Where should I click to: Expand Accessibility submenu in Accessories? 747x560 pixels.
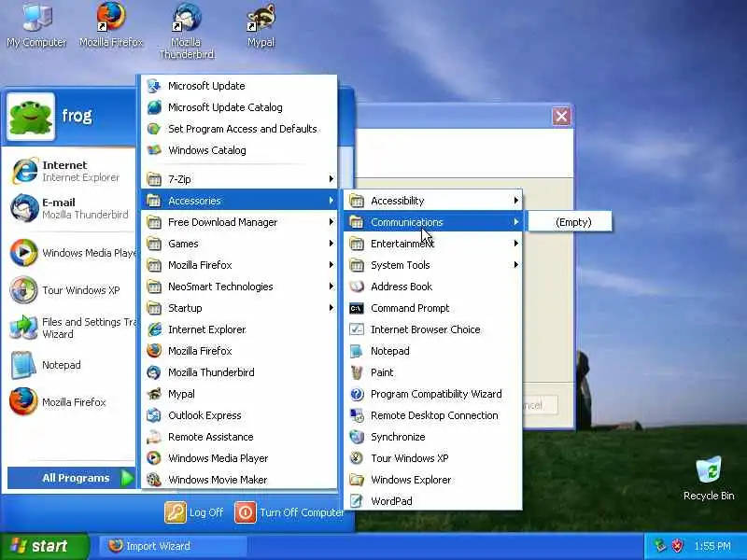point(433,201)
